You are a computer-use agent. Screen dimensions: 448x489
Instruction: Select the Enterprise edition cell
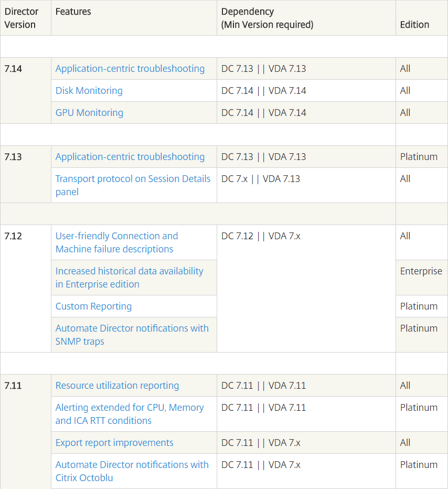pos(422,278)
